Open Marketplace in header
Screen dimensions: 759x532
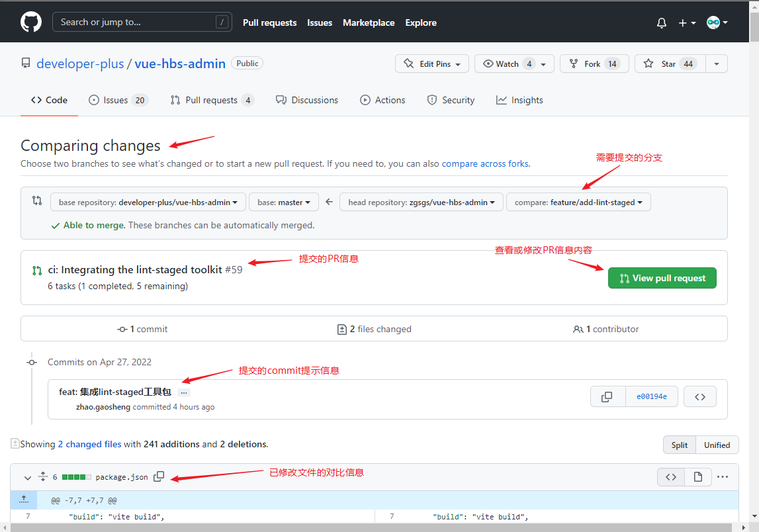pos(369,22)
